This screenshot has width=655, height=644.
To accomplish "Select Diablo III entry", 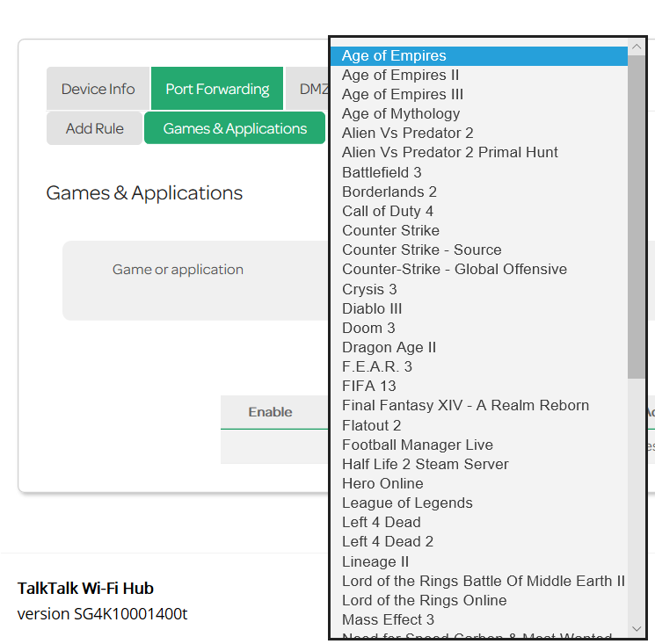I will pos(479,309).
